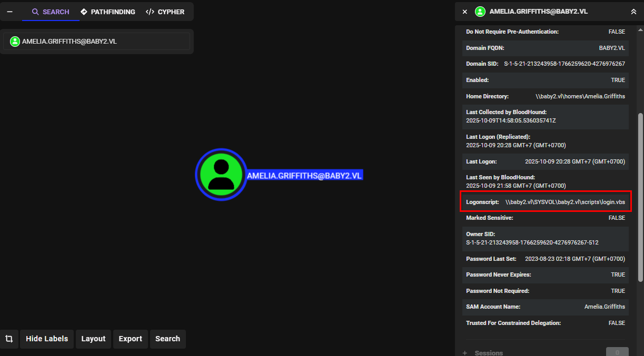Switch to the PATHFINDING tab
The image size is (644, 356).
(108, 12)
